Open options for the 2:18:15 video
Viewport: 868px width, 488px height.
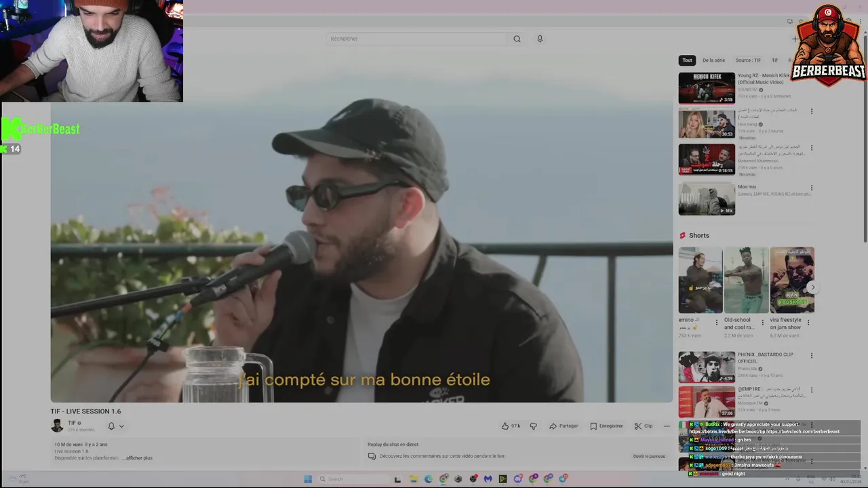(811, 148)
